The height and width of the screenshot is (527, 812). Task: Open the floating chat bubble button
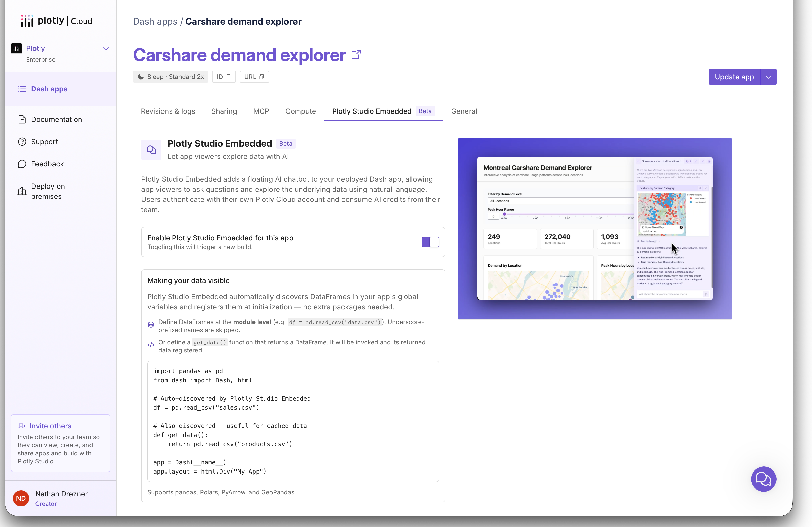(x=764, y=479)
